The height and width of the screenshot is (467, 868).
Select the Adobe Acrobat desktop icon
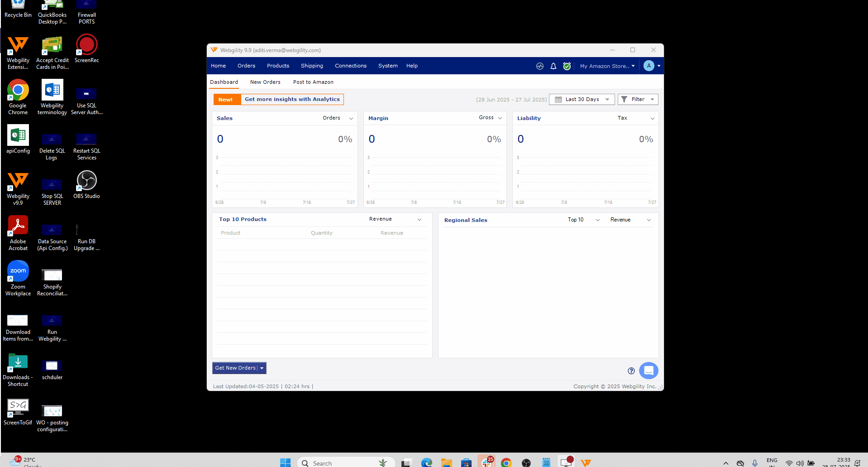tap(18, 233)
